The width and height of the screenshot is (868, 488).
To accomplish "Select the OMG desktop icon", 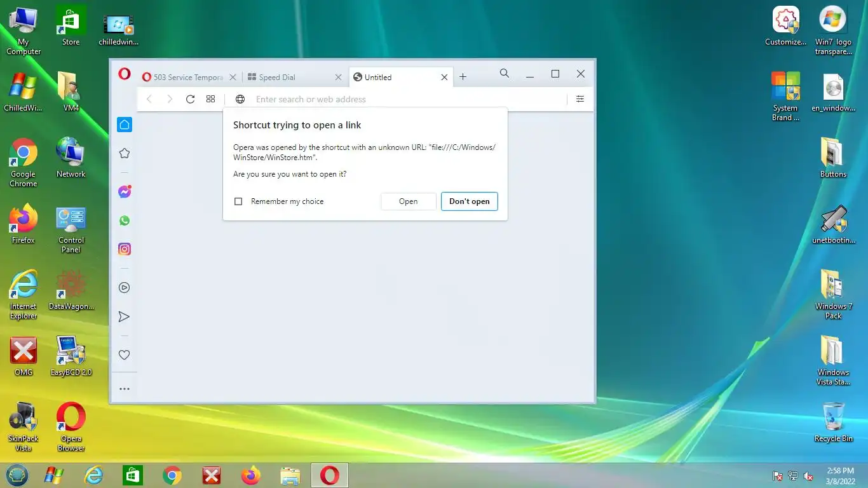I will point(24,356).
